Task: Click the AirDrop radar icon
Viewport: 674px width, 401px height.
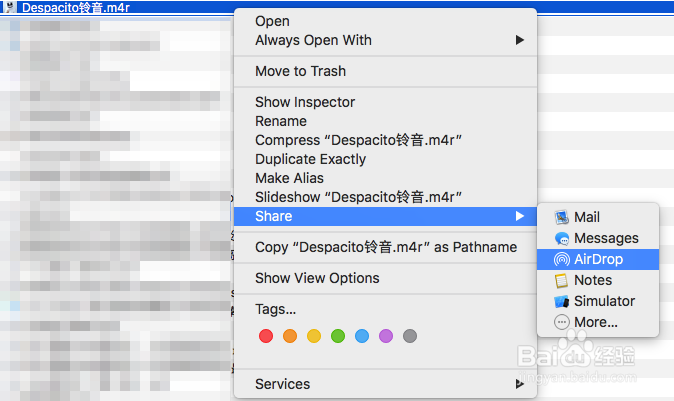Action: tap(562, 260)
